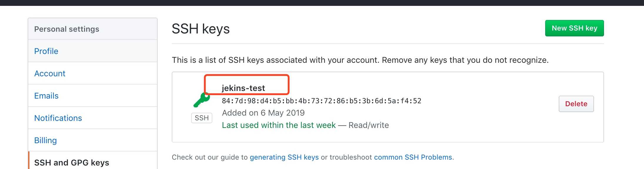Click the Last used within the last week text
Screen dimensions: 644x169
point(278,125)
